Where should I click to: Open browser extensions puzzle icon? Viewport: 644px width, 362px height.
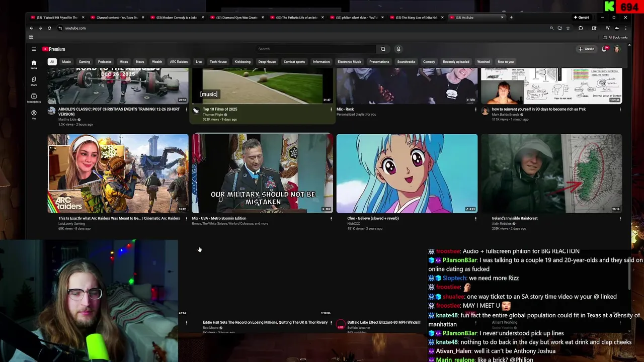point(581,28)
